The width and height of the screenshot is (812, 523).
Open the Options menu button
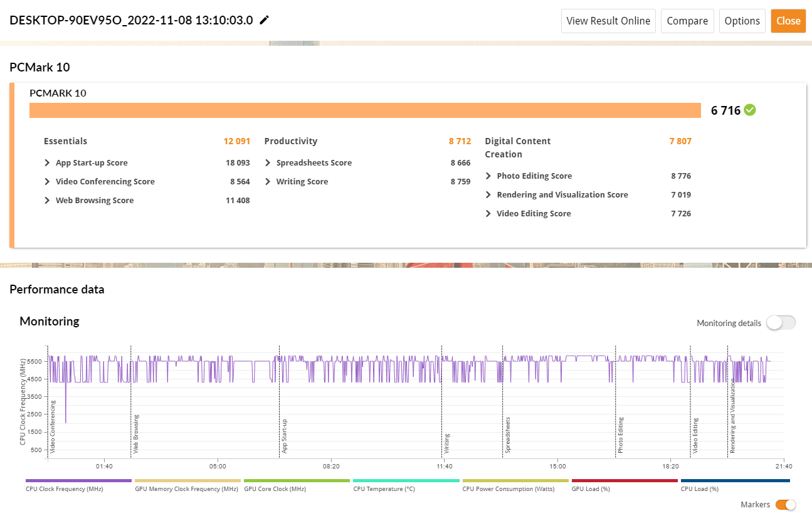click(742, 21)
